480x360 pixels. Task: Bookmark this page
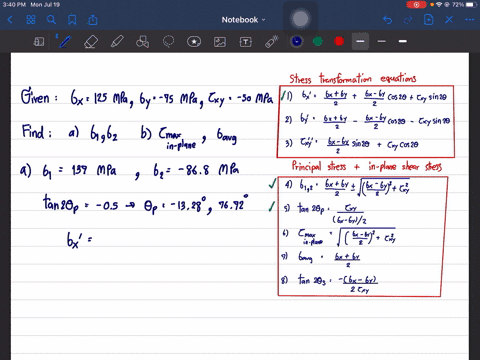pos(72,20)
